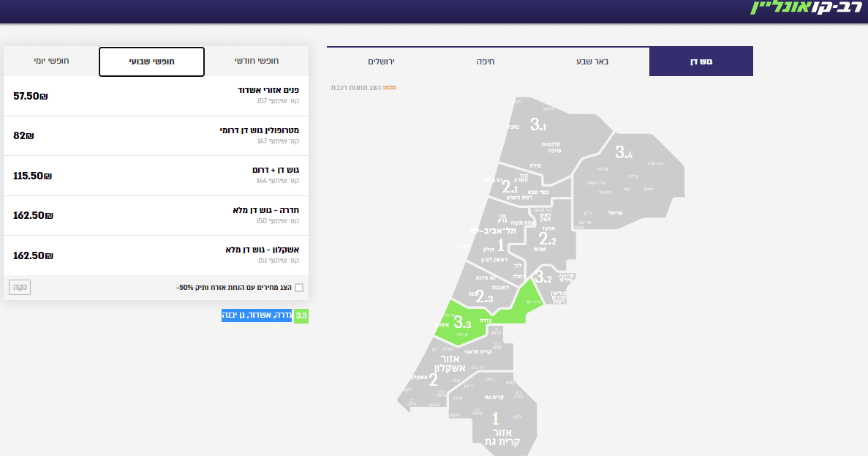Choose the מטרופולין גוש דן דרומי fare row
The height and width of the screenshot is (456, 868).
(156, 135)
